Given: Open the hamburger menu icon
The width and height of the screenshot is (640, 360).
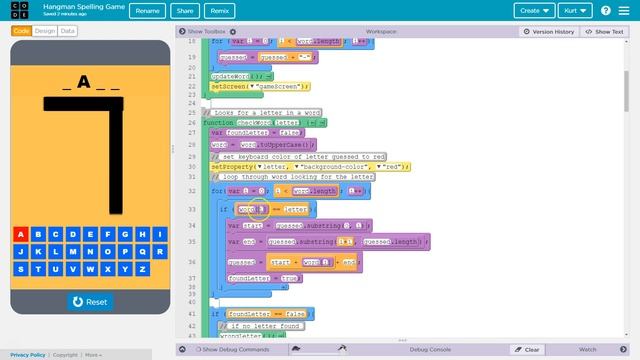Looking at the screenshot, I should 624,11.
